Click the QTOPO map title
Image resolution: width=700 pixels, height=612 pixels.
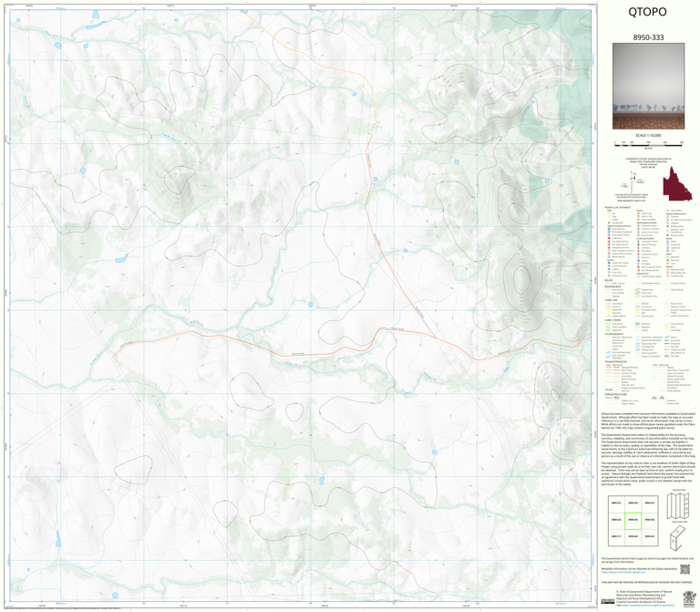(x=647, y=12)
